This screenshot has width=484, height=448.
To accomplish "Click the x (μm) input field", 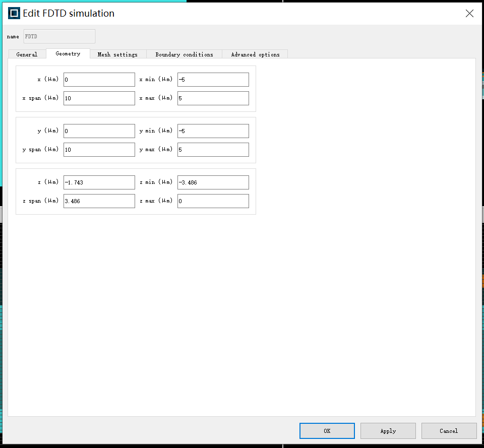I will tap(99, 80).
